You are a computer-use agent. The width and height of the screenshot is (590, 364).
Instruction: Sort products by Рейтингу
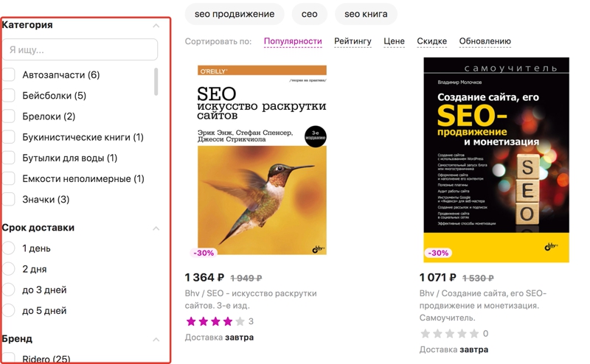click(353, 41)
